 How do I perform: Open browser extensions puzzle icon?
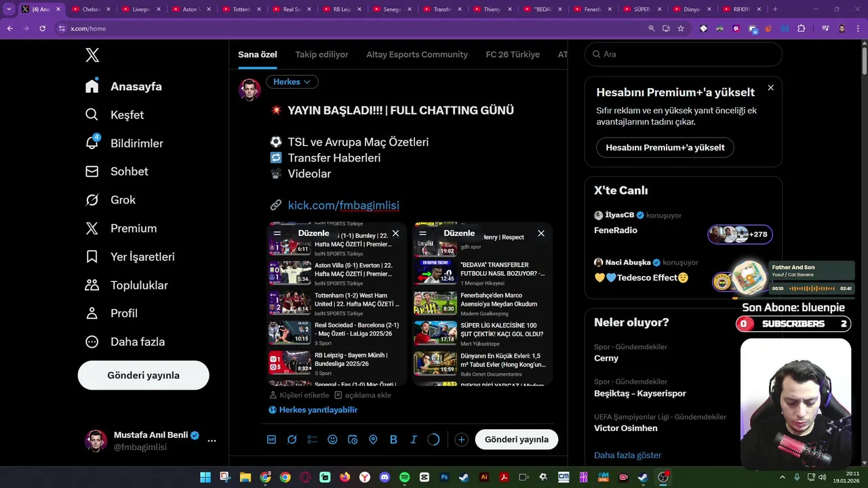(802, 28)
